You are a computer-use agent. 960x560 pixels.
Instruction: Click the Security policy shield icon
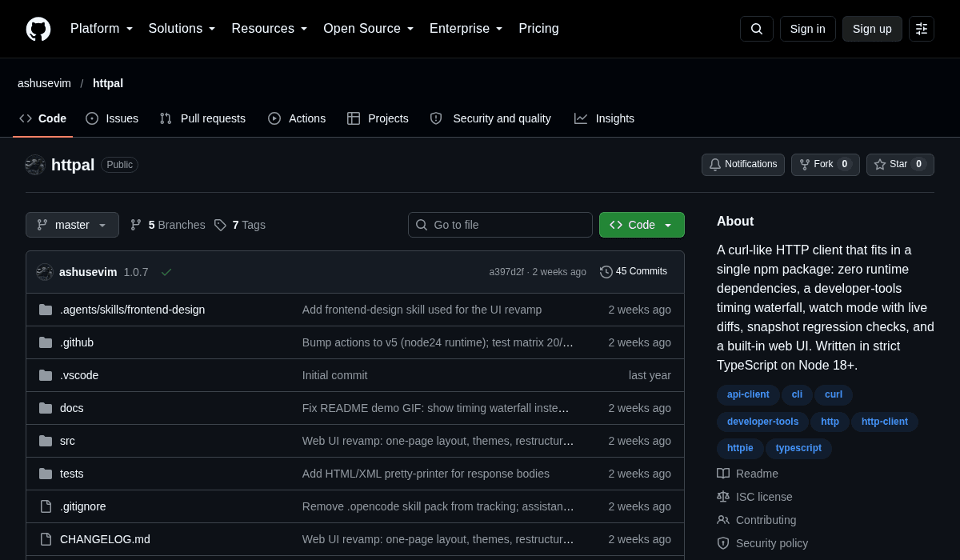(723, 543)
